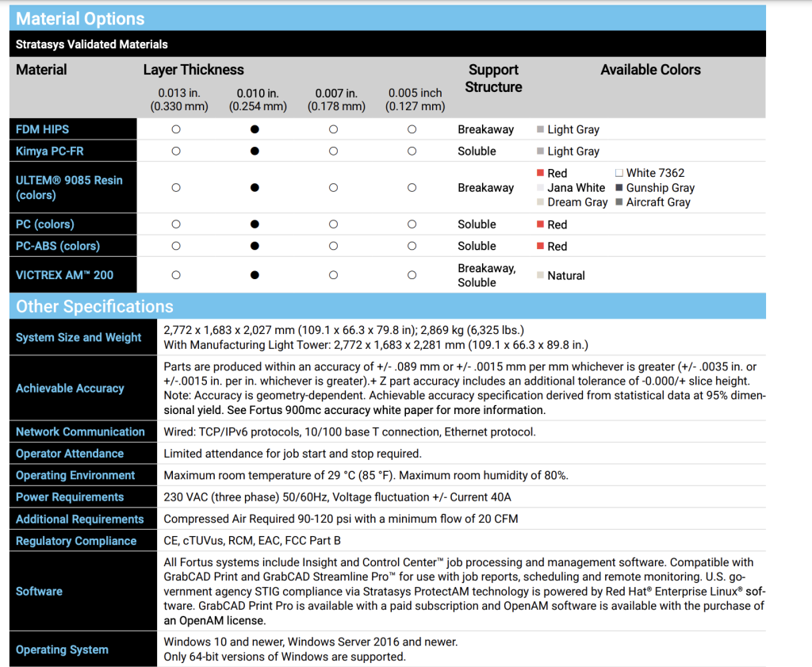This screenshot has width=812, height=667.
Task: Select the 0.013 in. circle for Kimya PC-FR
Action: point(176,151)
